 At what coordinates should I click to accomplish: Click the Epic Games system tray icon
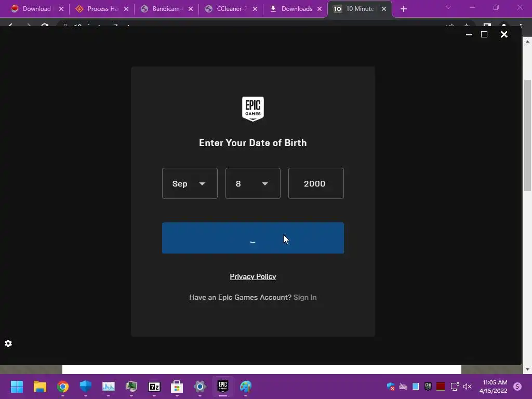[428, 387]
